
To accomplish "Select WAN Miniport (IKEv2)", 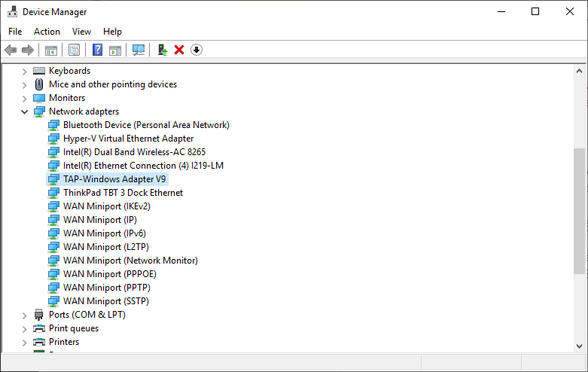I will [107, 206].
